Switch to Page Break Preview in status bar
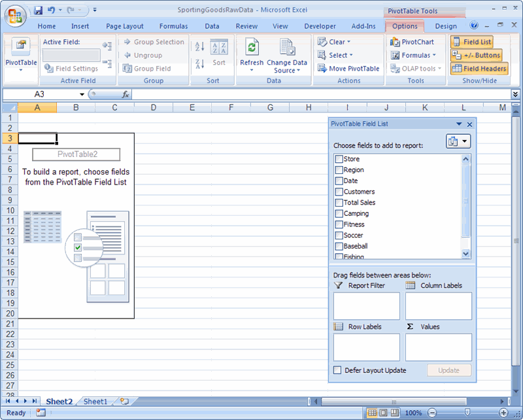The image size is (523, 420). pos(395,413)
